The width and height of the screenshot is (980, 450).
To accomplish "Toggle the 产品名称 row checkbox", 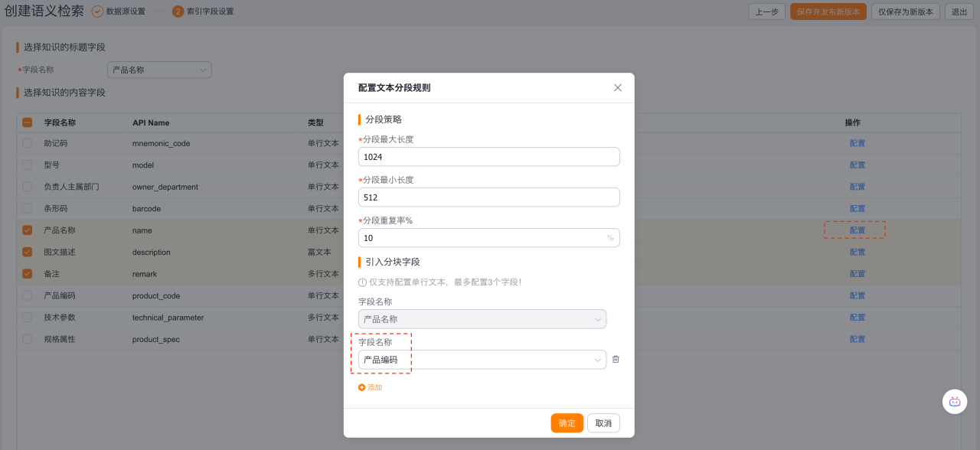I will 28,230.
